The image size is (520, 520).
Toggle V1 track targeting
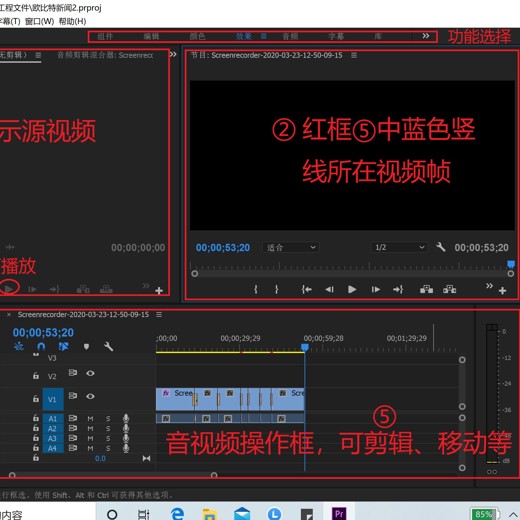pyautogui.click(x=53, y=399)
